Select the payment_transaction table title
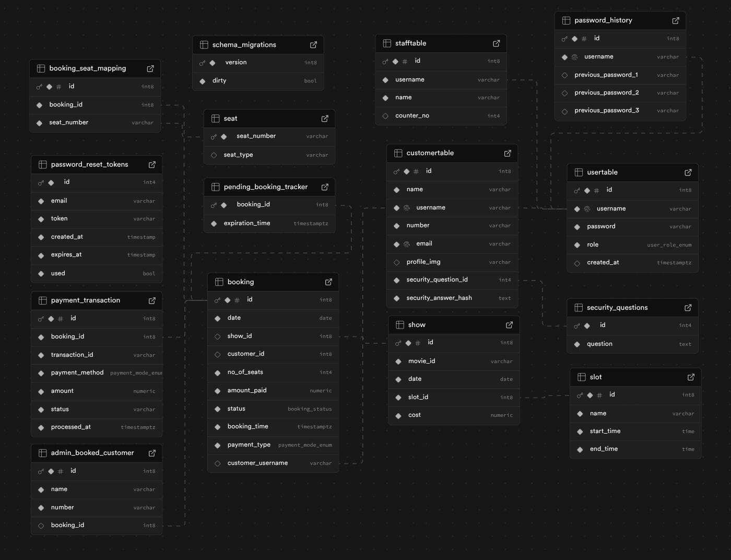This screenshot has height=560, width=731. pyautogui.click(x=86, y=300)
